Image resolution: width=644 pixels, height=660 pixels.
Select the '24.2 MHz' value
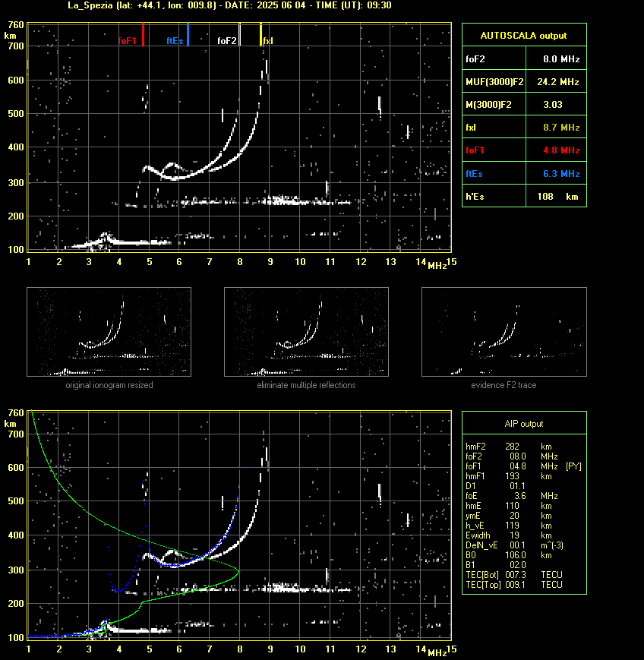[x=558, y=82]
